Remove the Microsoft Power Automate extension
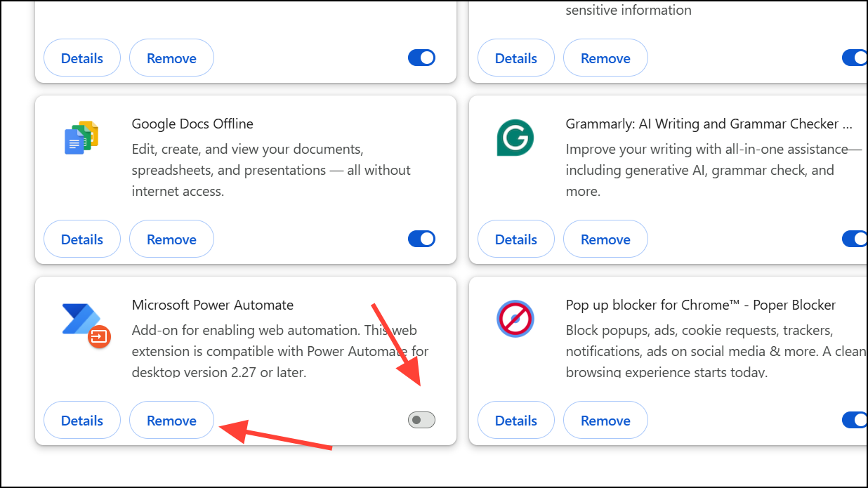The image size is (868, 488). (x=171, y=419)
